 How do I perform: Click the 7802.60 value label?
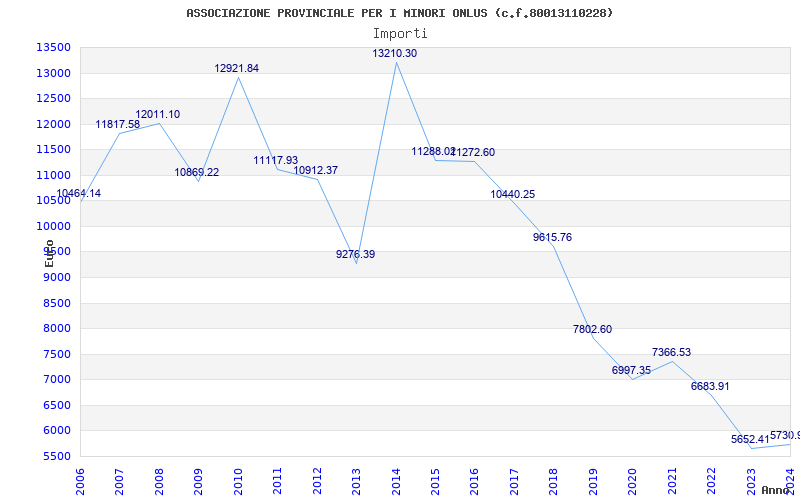click(592, 329)
